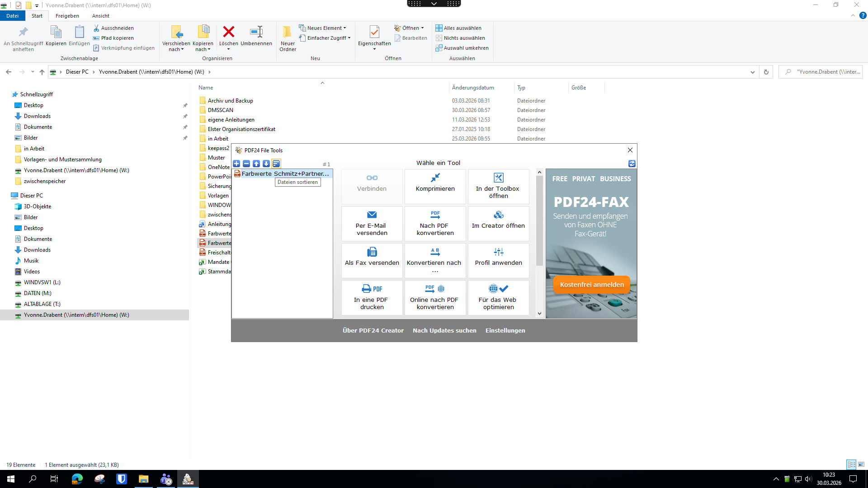
Task: Open PDF24 app in Windows taskbar
Action: [x=188, y=479]
